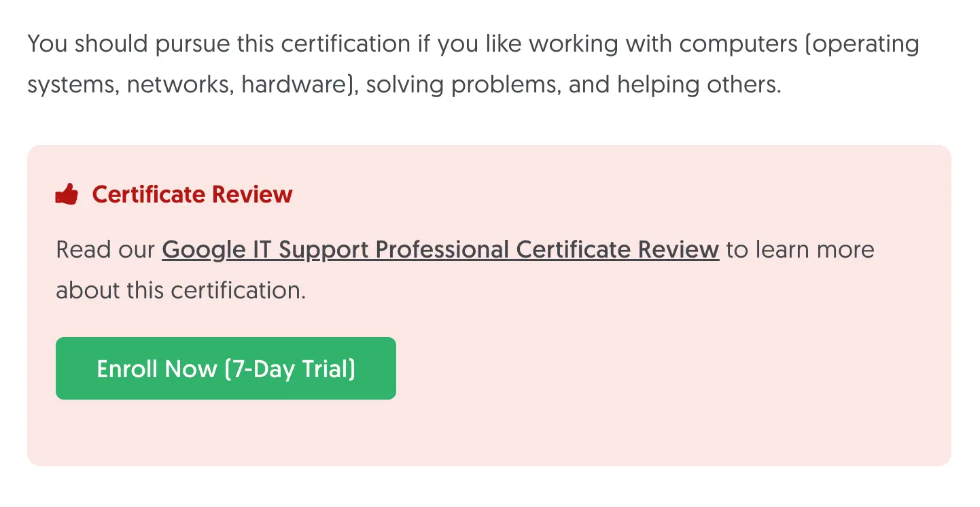Image resolution: width=980 pixels, height=507 pixels.
Task: Click the 'about this certification.' line
Action: point(181,290)
